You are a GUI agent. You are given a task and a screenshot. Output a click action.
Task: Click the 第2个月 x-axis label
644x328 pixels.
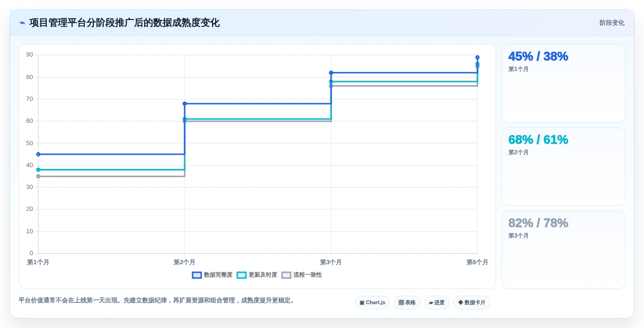185,262
